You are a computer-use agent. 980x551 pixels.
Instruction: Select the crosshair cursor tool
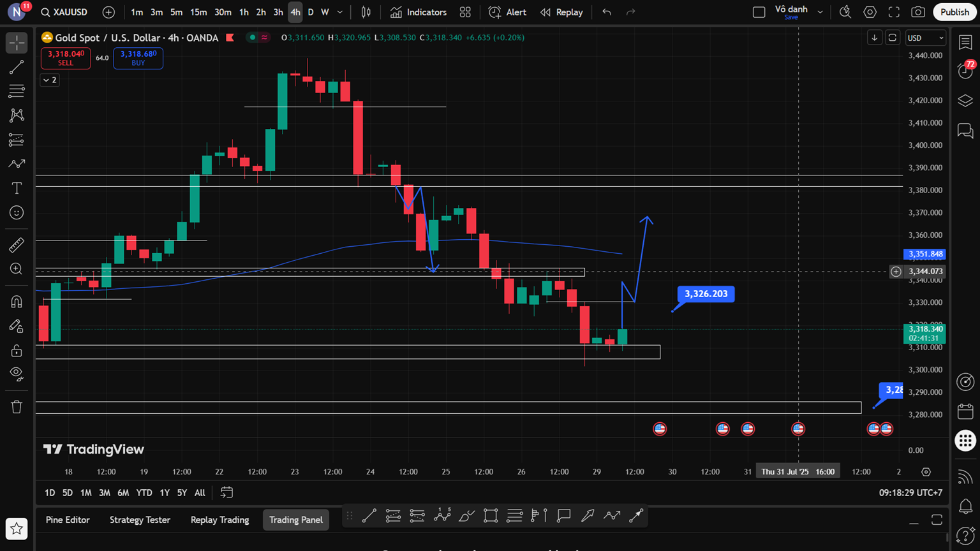click(x=17, y=43)
